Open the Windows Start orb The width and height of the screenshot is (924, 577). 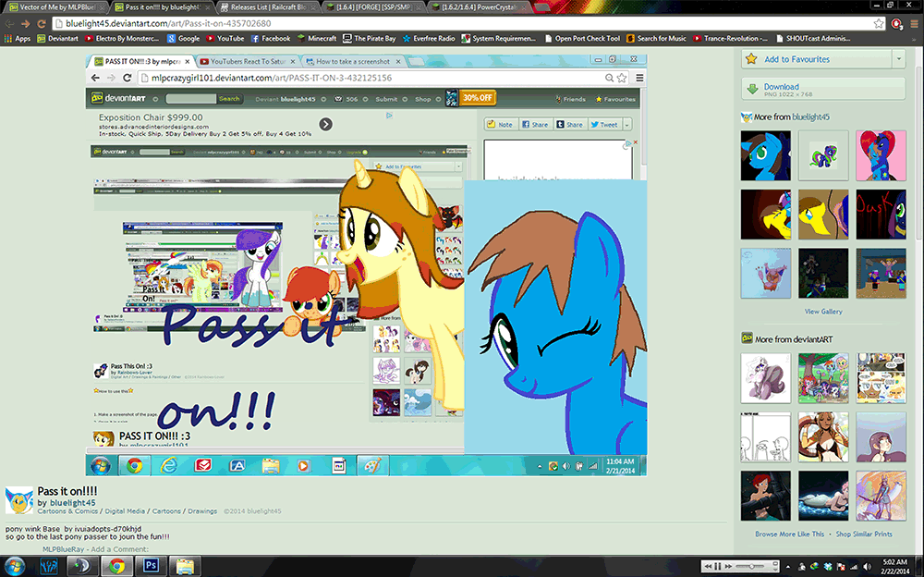click(14, 567)
